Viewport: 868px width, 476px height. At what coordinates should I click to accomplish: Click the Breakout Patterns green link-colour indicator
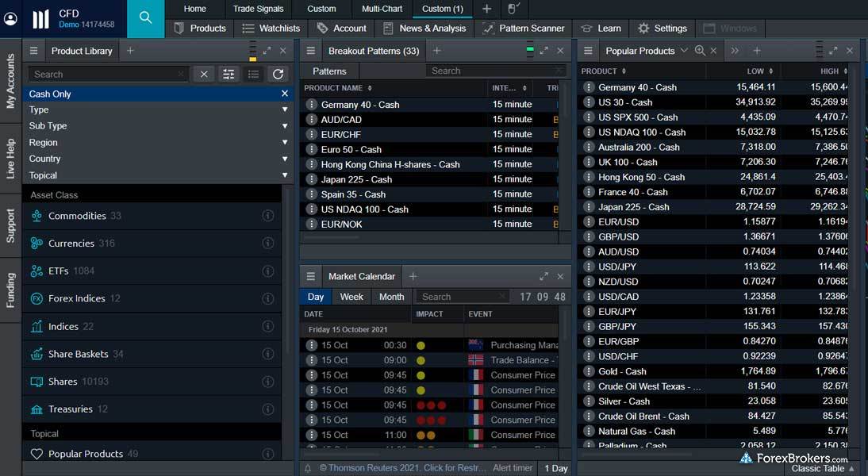click(x=530, y=50)
